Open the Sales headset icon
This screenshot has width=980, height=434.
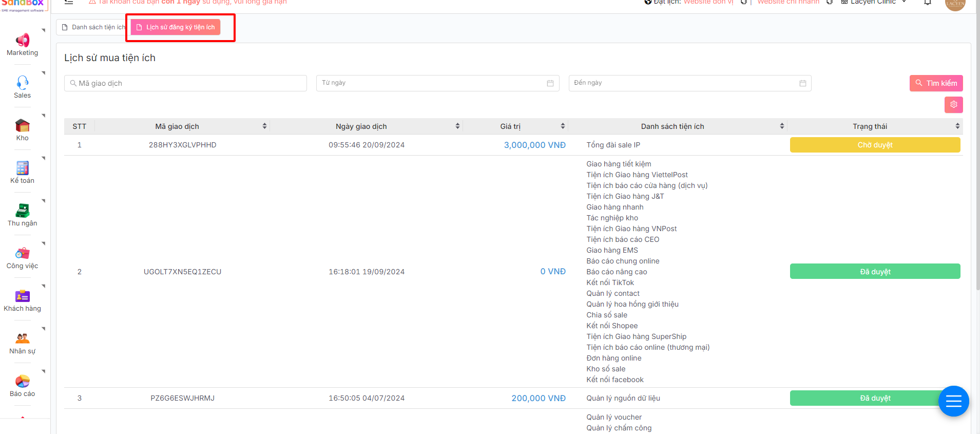click(22, 83)
